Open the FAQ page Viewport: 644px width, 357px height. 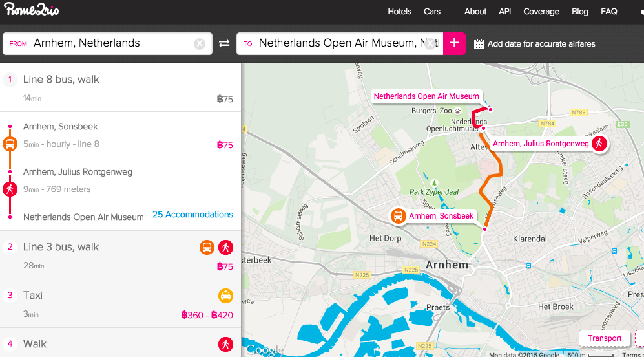click(609, 12)
